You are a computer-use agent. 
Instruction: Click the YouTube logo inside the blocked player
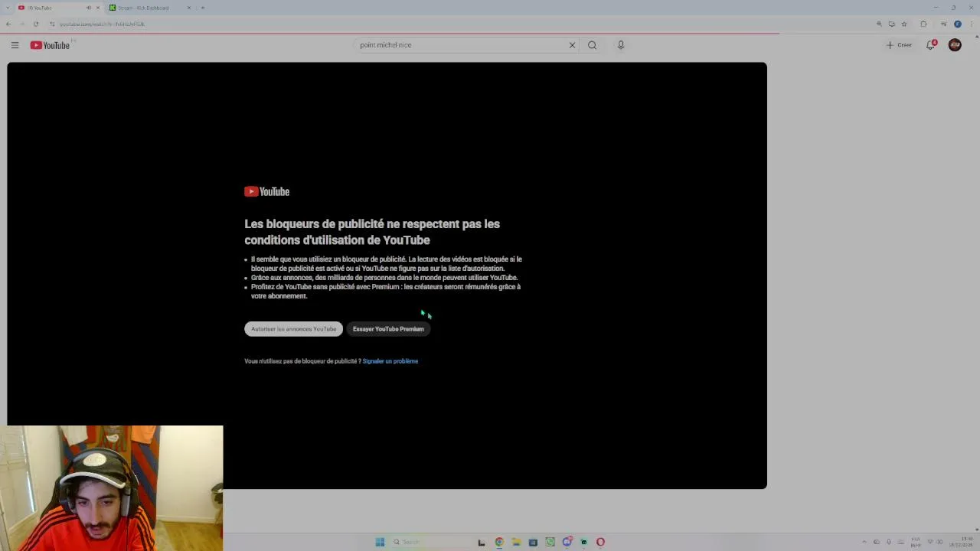tap(266, 191)
